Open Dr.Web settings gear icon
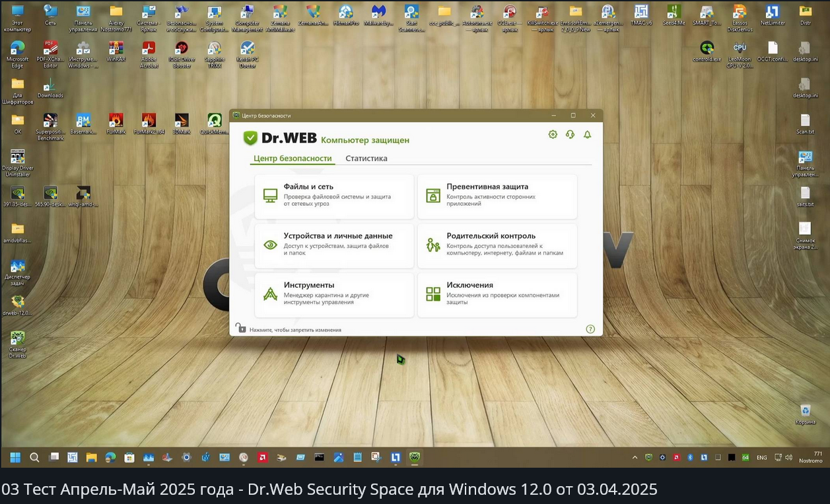 553,135
